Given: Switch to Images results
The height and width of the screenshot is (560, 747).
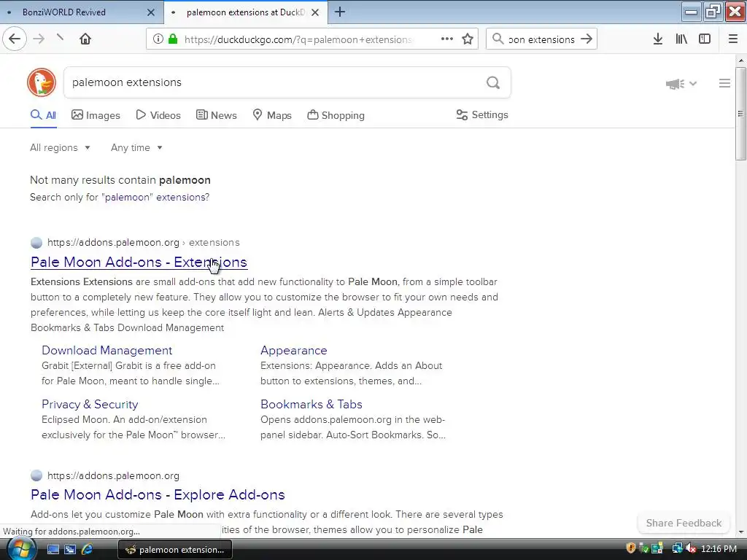Looking at the screenshot, I should pos(96,115).
